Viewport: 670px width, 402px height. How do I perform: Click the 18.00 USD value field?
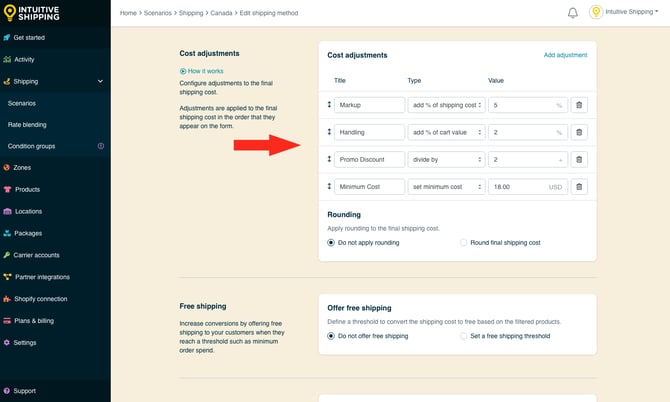click(x=528, y=187)
